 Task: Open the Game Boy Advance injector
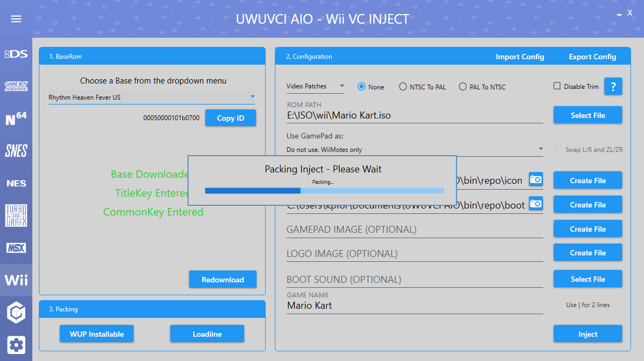pos(16,86)
